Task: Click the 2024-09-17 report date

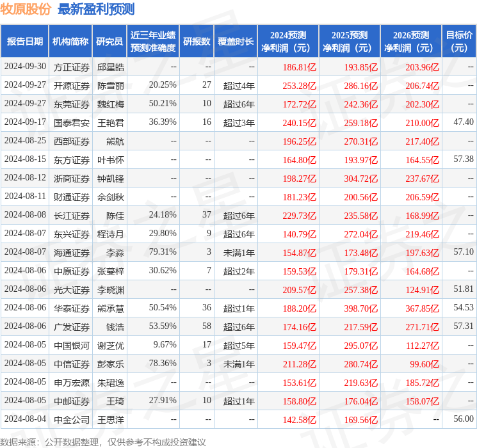Action: pyautogui.click(x=25, y=122)
